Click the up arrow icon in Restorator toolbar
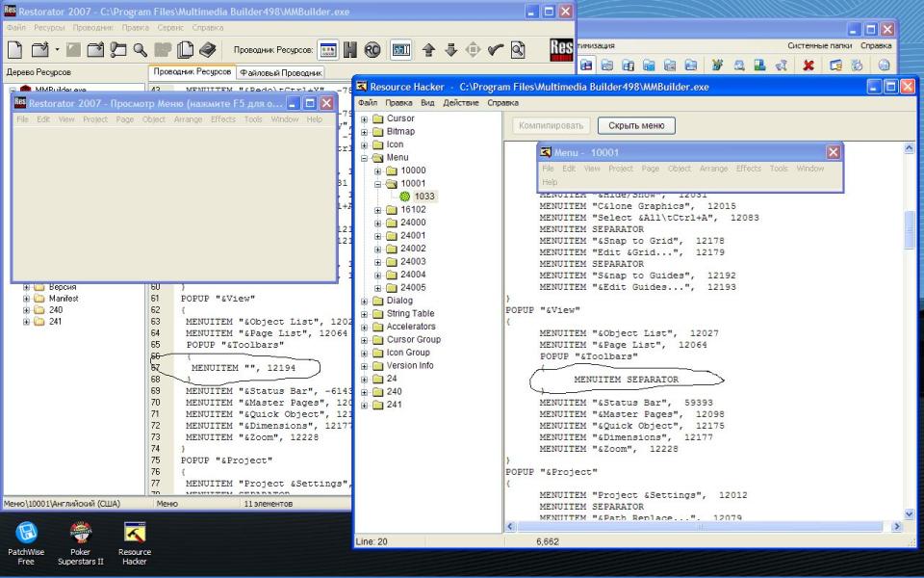 [428, 50]
